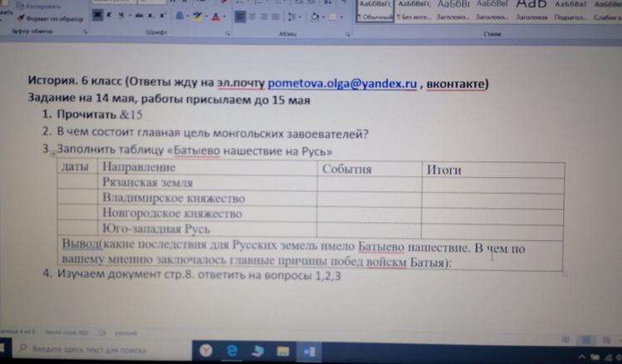This screenshot has height=364, width=622.
Task: Toggle bold formatting in Font group
Action: point(97,15)
